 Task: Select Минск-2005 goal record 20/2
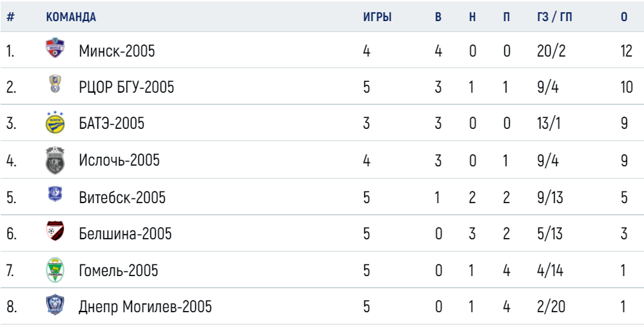[x=551, y=51]
